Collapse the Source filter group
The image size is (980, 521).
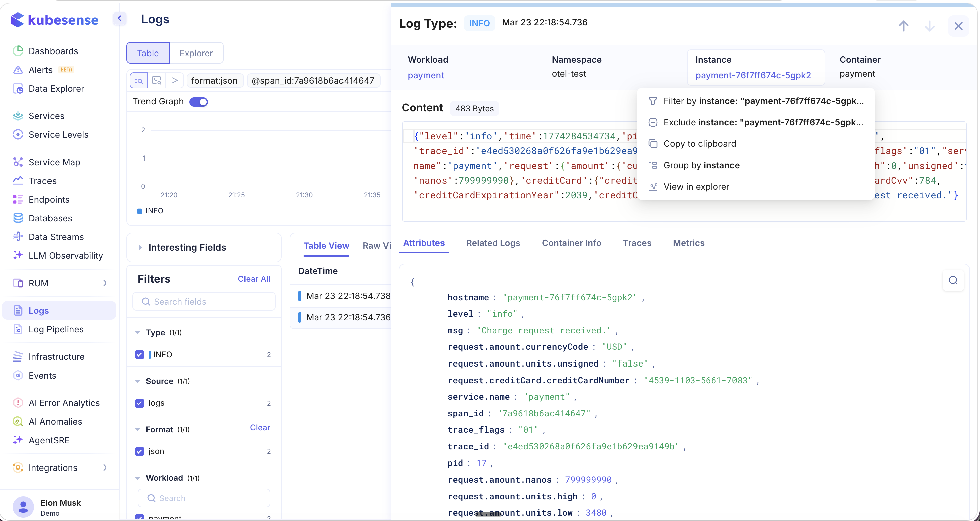click(138, 381)
